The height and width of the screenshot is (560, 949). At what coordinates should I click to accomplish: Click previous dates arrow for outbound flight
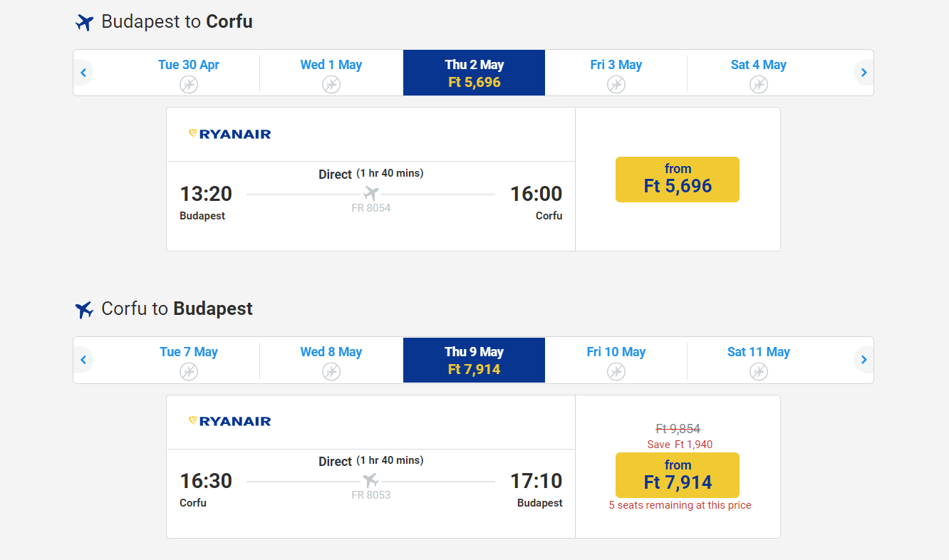point(83,73)
